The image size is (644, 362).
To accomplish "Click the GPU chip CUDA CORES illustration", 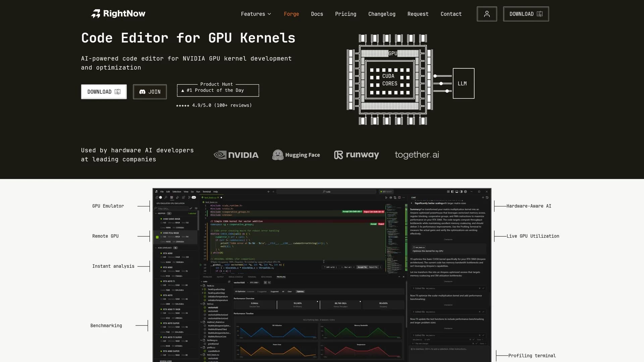I will 390,80.
